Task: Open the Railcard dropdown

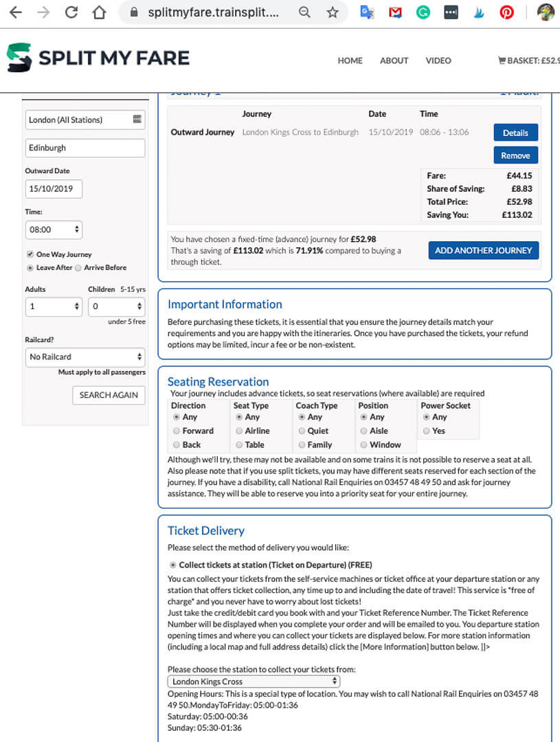Action: point(85,357)
